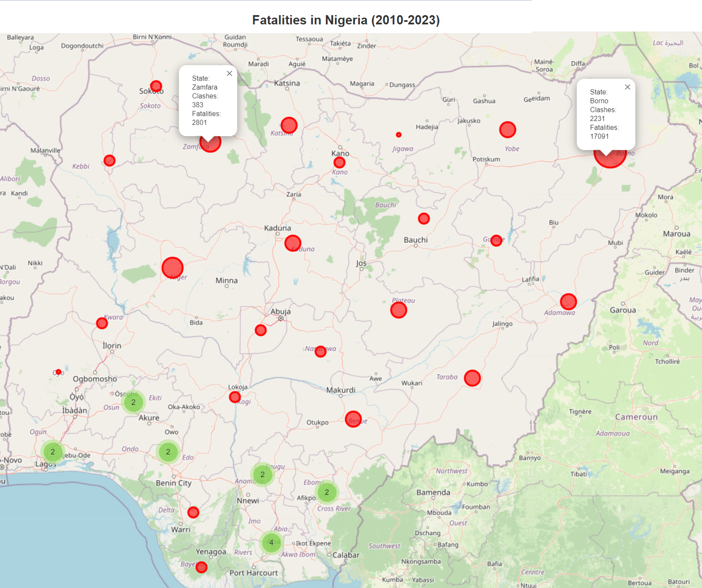Click the Benue state red marker

353,419
